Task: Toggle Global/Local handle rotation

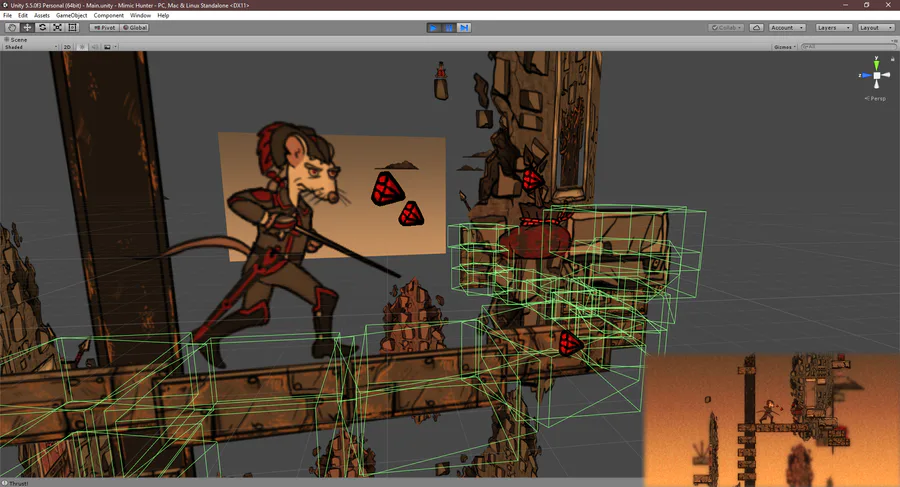Action: tap(135, 28)
